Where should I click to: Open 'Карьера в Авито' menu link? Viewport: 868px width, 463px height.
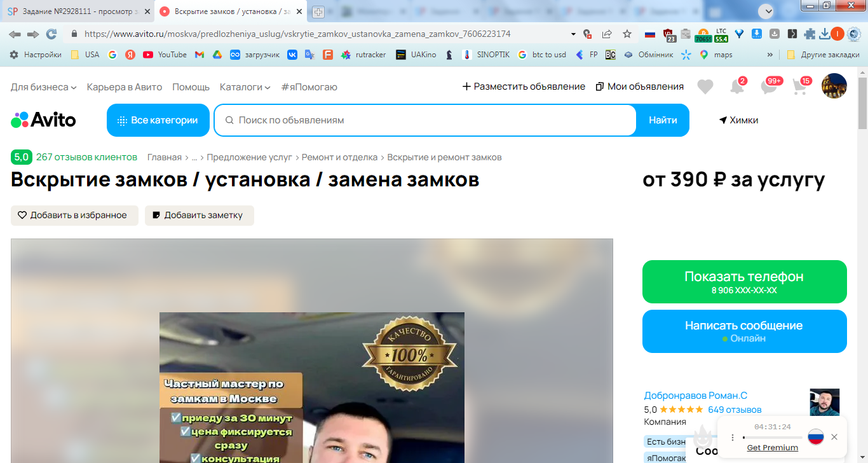pyautogui.click(x=125, y=86)
